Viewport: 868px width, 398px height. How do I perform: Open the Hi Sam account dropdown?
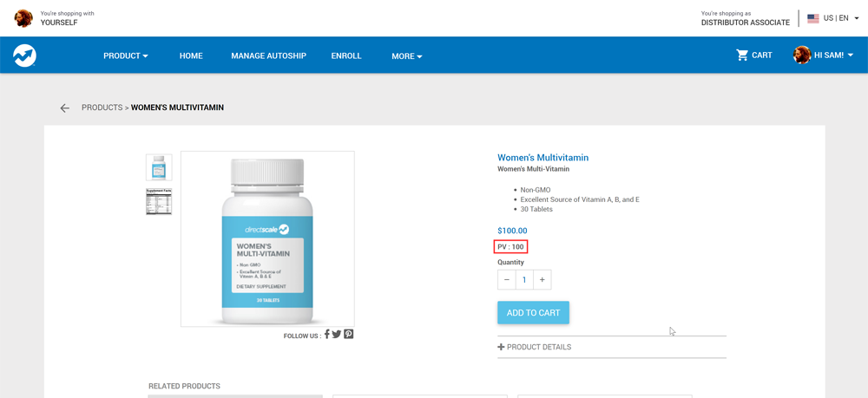[x=833, y=55]
